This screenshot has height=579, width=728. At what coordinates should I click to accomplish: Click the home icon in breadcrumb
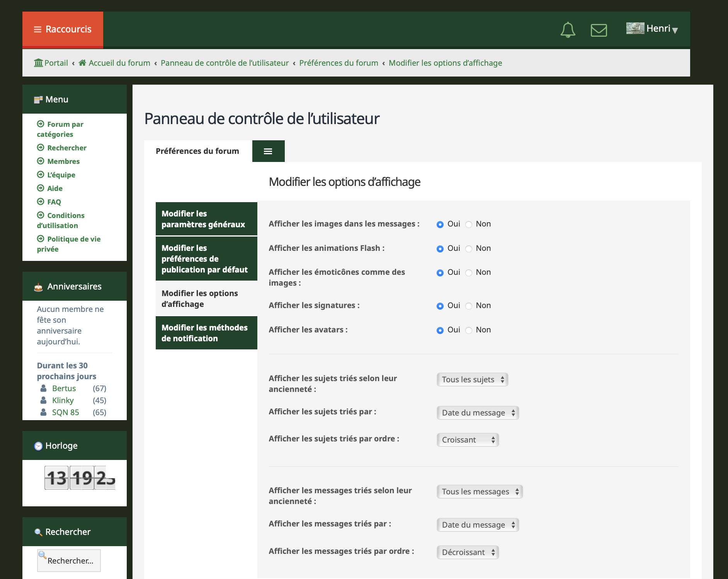pyautogui.click(x=82, y=63)
